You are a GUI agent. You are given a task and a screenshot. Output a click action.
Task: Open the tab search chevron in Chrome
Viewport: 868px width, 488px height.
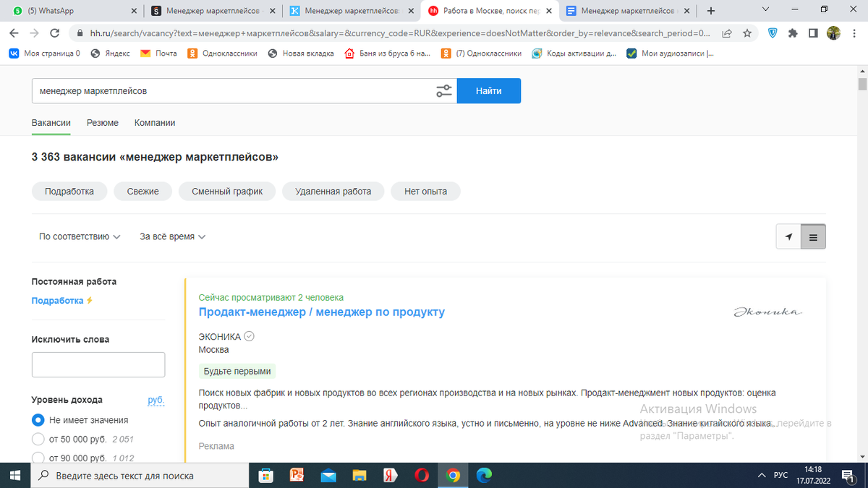coord(766,10)
